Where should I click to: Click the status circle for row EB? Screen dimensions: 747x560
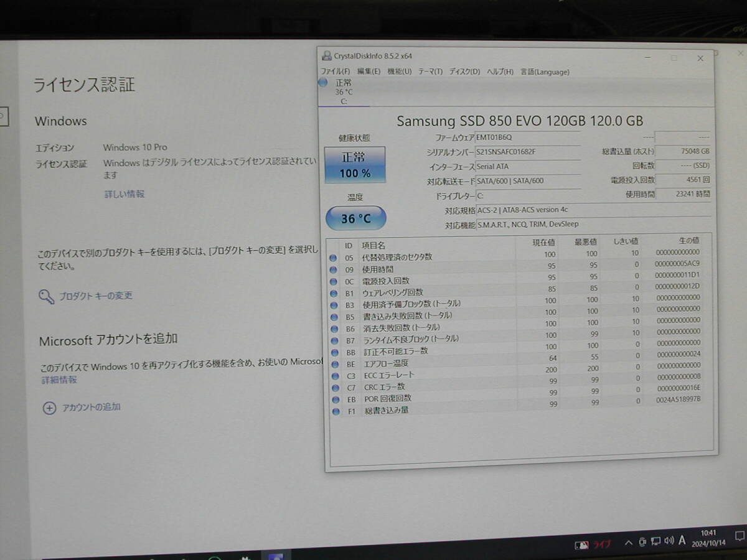[336, 399]
